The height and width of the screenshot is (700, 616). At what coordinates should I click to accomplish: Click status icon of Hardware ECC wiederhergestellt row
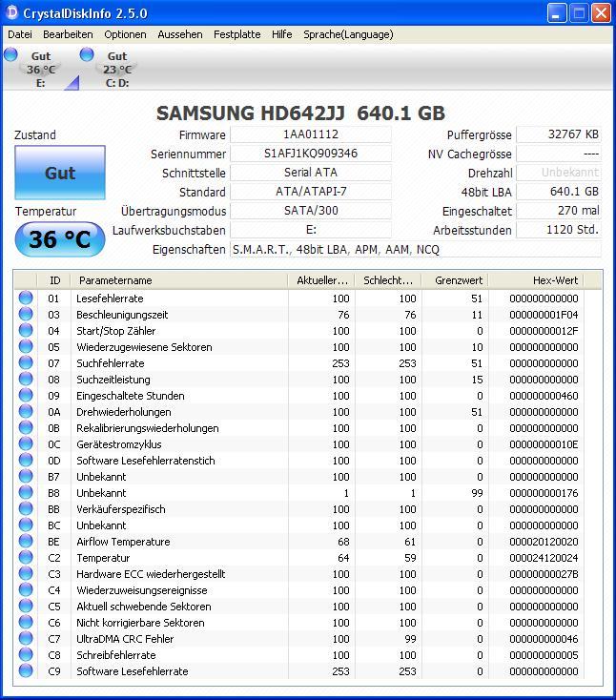[x=26, y=574]
